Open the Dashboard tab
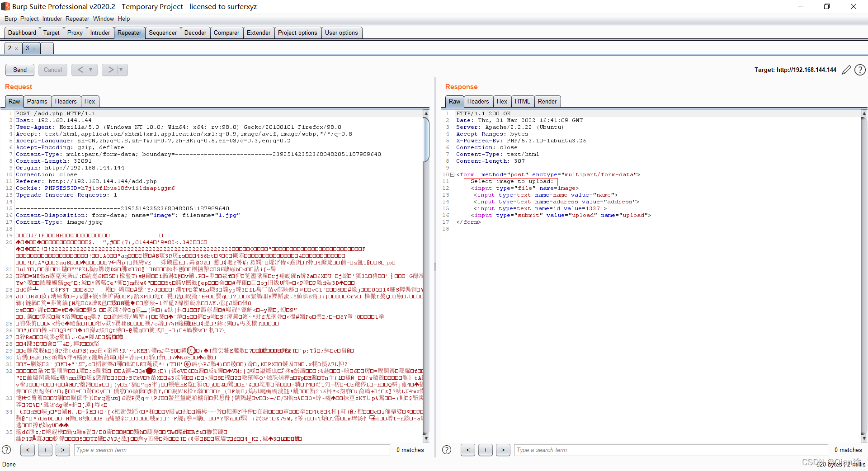Viewport: 868px width, 471px height. coord(22,33)
